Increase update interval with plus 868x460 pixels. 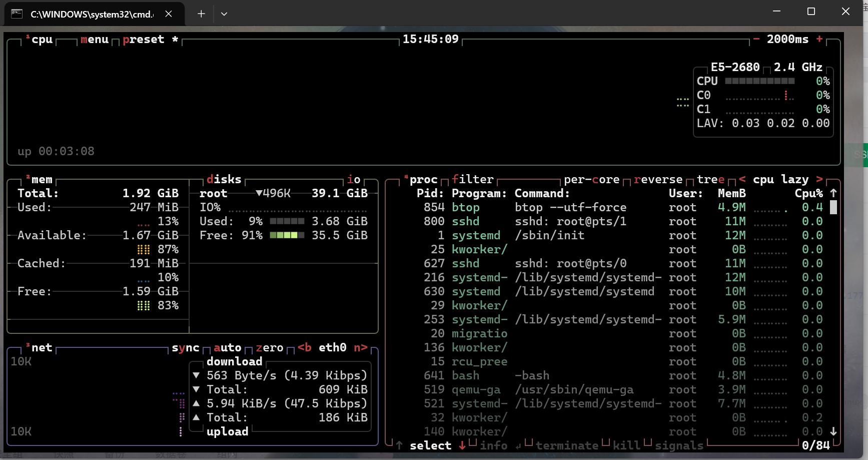point(819,39)
